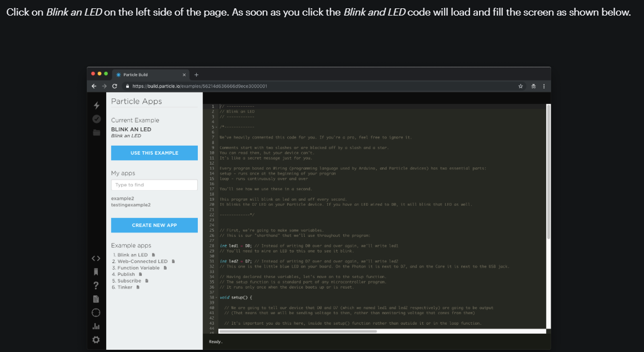Viewport: 644px width, 352px height.
Task: Open the Console bar chart icon
Action: (x=96, y=326)
